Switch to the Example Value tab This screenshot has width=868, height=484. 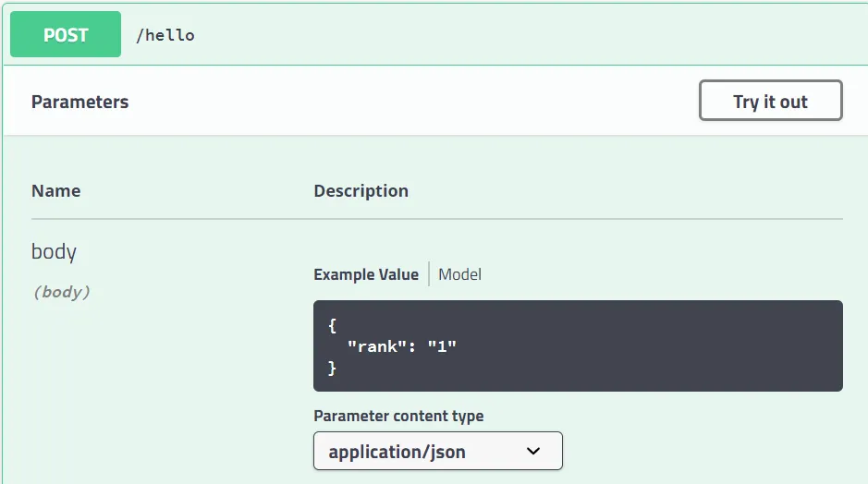[x=365, y=274]
